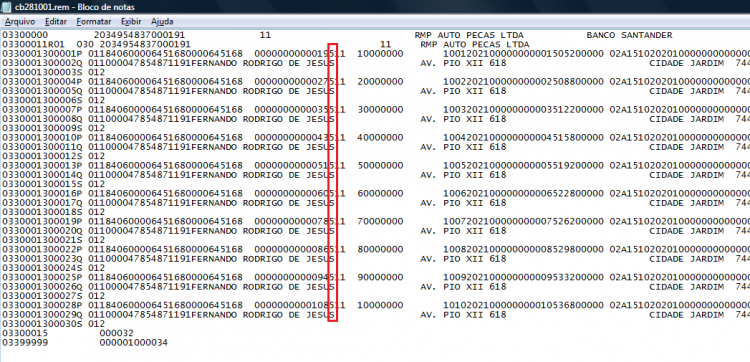Click the segment code 0330001300030S
Screen dimensions: 750x362
43,323
